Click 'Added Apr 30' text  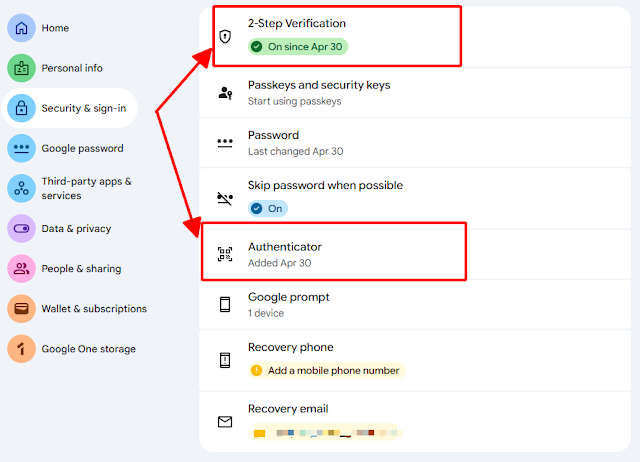pos(280,263)
